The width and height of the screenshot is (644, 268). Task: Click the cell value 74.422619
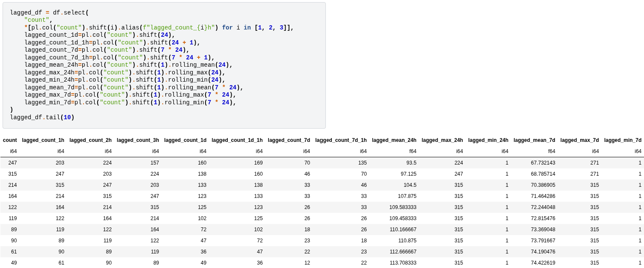(x=543, y=263)
